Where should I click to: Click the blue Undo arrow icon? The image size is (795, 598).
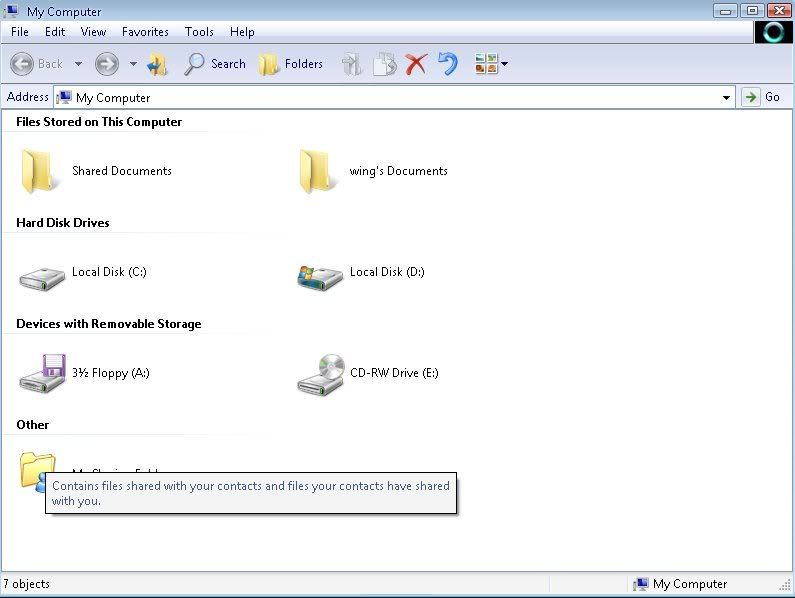(x=447, y=64)
